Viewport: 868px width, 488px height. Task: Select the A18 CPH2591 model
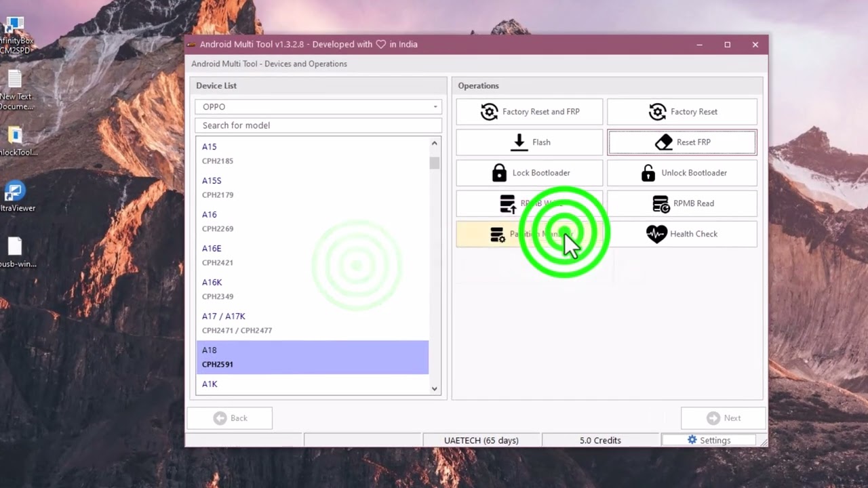pos(313,357)
